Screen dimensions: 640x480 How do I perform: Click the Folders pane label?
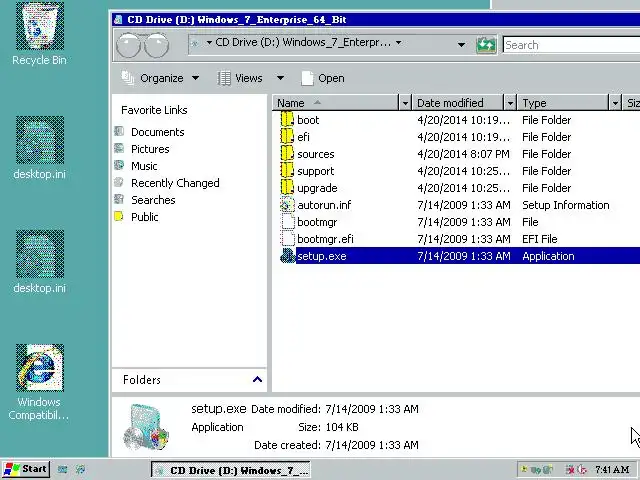tap(142, 380)
